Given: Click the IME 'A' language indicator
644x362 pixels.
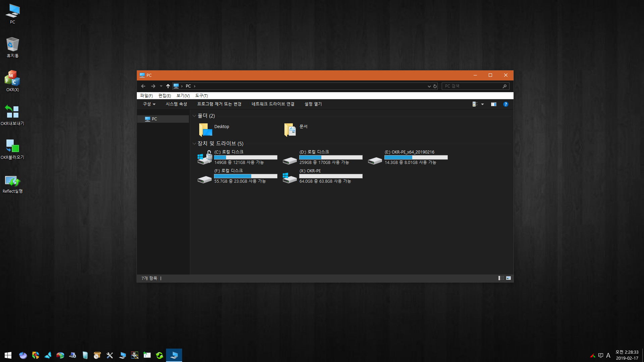Looking at the screenshot, I should (x=608, y=356).
